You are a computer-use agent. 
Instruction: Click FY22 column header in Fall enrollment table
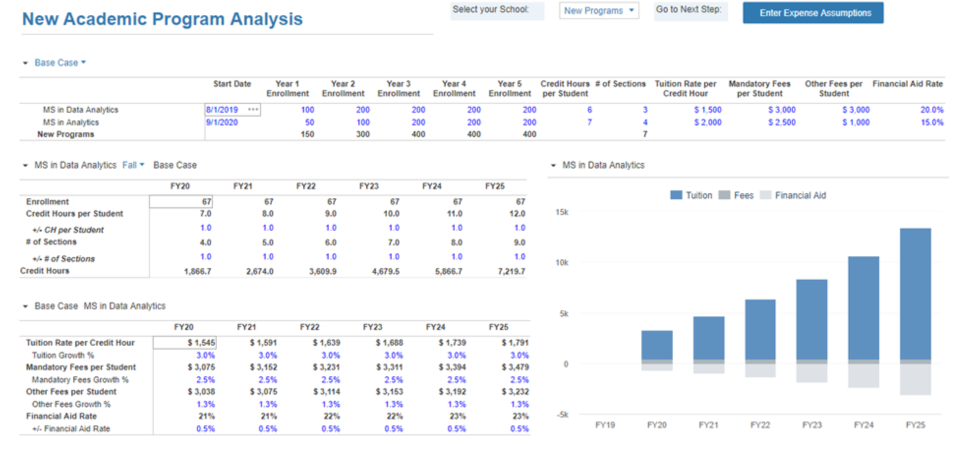(306, 186)
